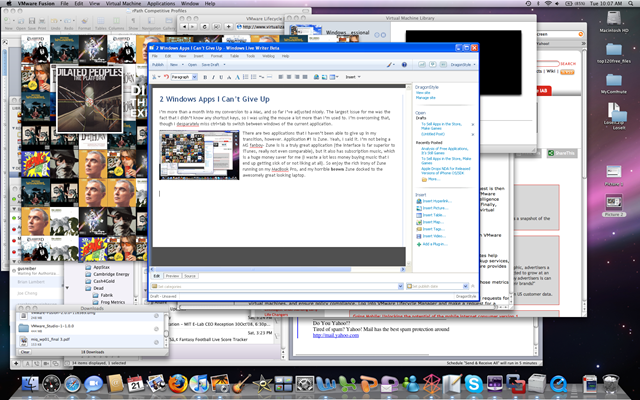
Task: Align text left in Live Writer
Action: point(281,77)
